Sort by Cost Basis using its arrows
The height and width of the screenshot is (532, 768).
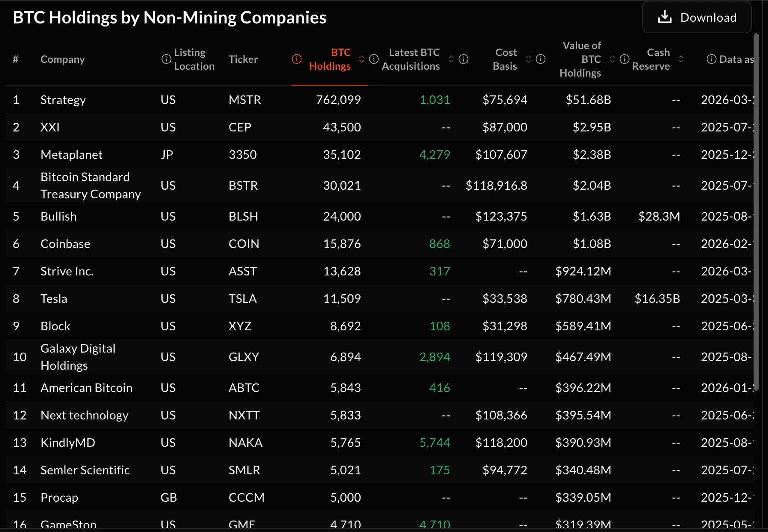(528, 59)
